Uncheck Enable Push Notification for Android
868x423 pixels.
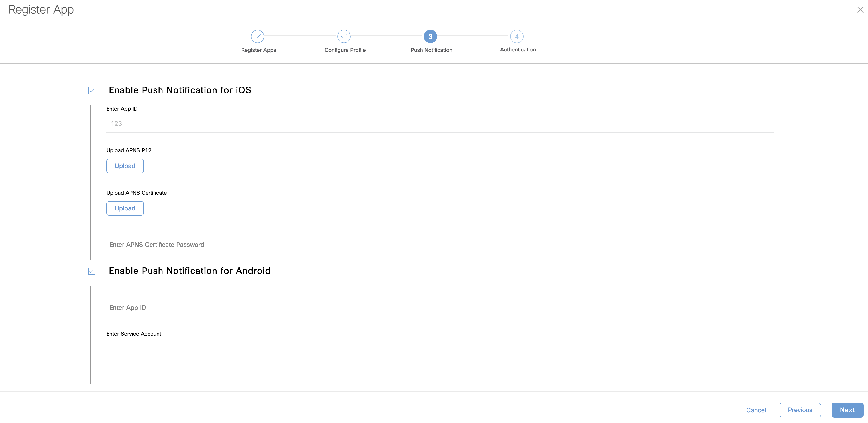pyautogui.click(x=92, y=271)
